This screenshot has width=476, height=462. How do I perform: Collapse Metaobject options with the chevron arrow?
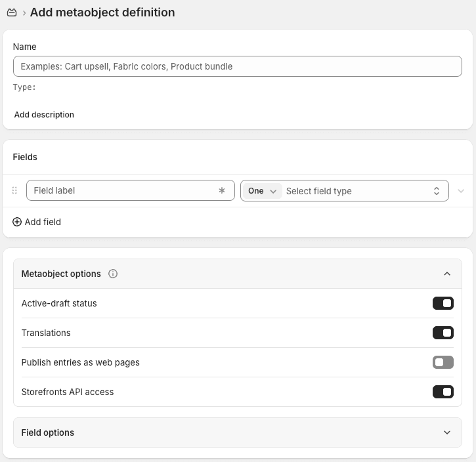[x=447, y=274]
